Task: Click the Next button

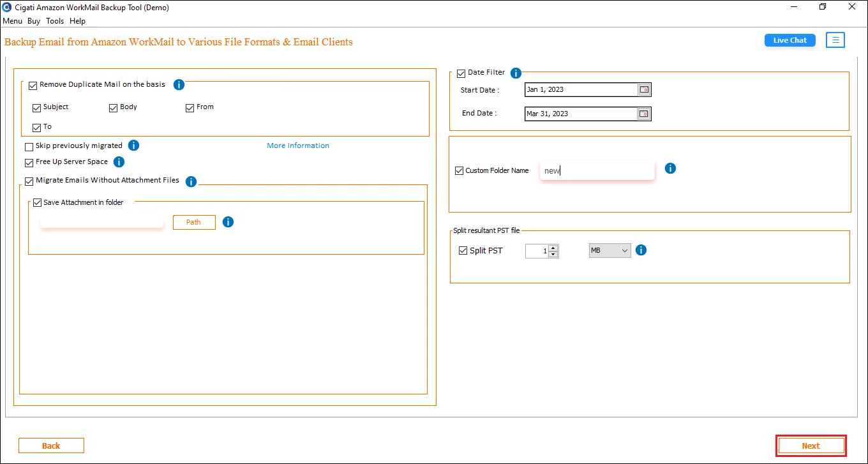Action: (x=811, y=446)
